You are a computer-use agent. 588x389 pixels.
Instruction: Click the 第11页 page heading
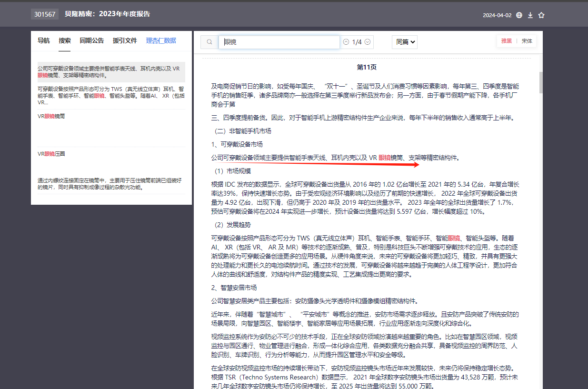[x=367, y=67]
